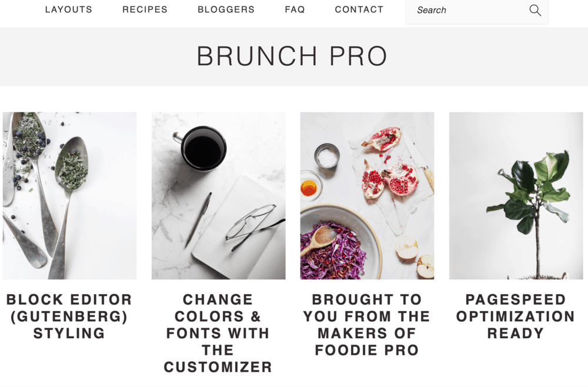Image resolution: width=588 pixels, height=387 pixels.
Task: Click the BRUNCH PRO site title
Action: [x=293, y=55]
